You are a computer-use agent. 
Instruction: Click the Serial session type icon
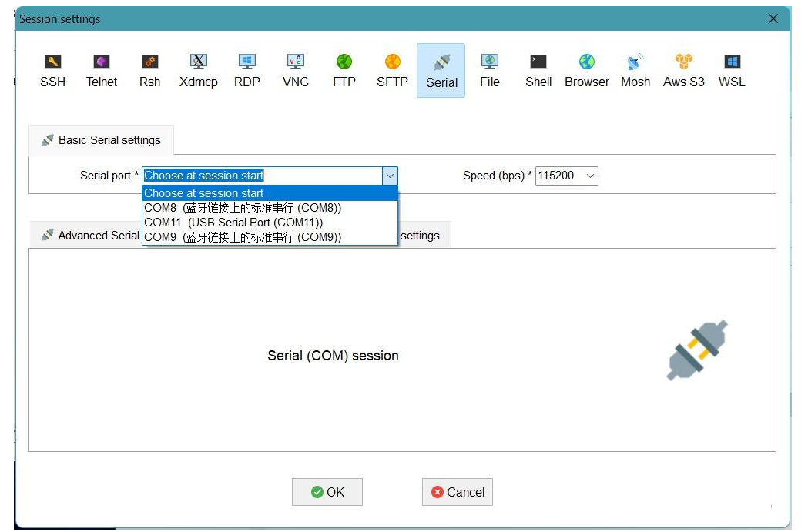pyautogui.click(x=441, y=71)
